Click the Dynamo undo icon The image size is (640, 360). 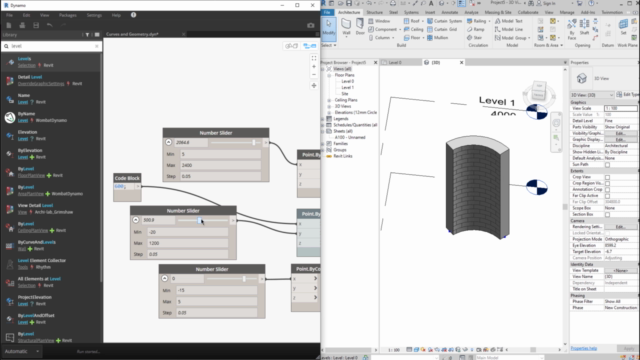pyautogui.click(x=49, y=25)
